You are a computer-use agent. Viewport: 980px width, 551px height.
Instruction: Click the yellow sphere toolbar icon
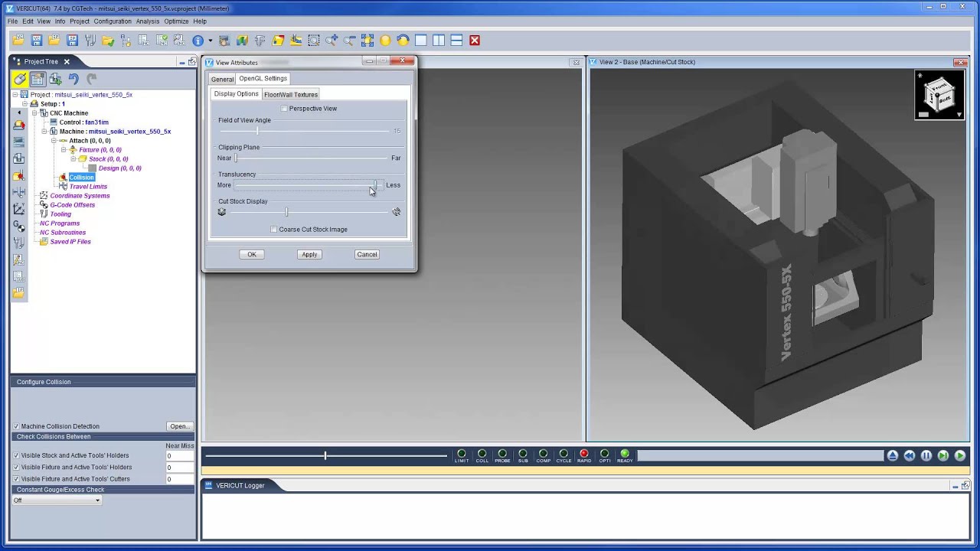pos(385,41)
